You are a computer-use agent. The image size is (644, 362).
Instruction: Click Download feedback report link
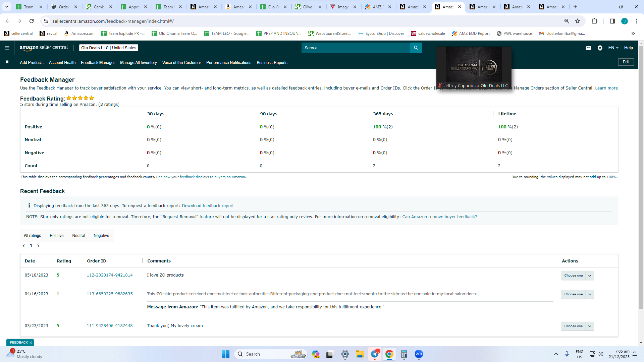208,206
